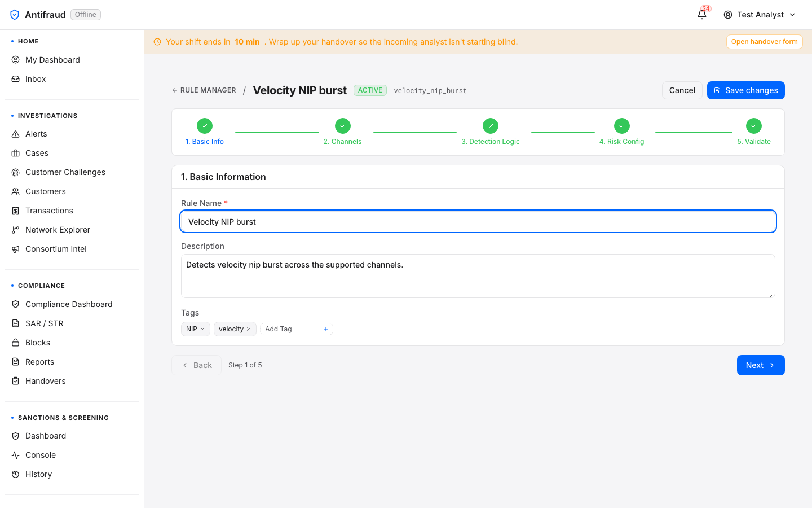Open the Consortium Intel page
Screen dimensions: 812x508
tap(72, 249)
